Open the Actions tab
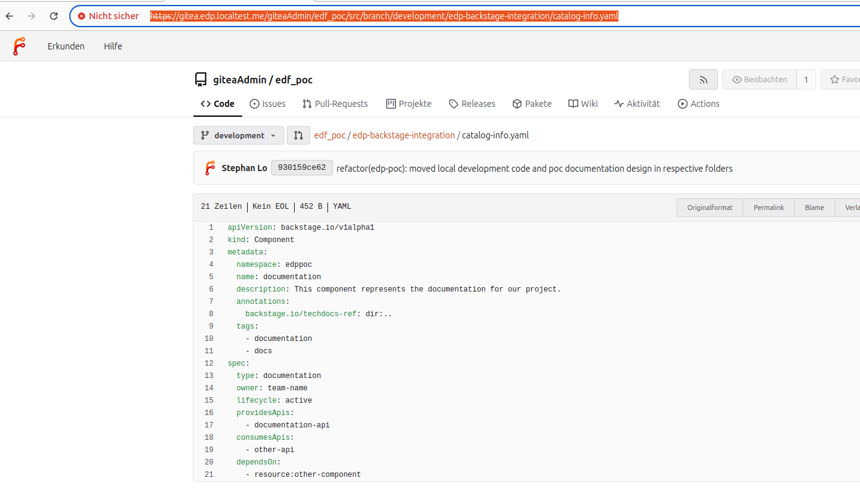Image resolution: width=860 pixels, height=504 pixels. tap(699, 104)
